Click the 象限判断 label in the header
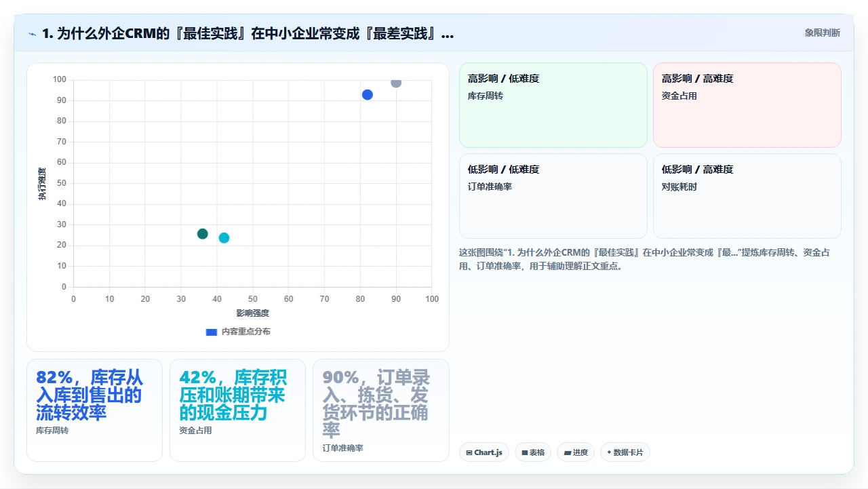Viewport: 868px width, 489px height. coord(822,33)
